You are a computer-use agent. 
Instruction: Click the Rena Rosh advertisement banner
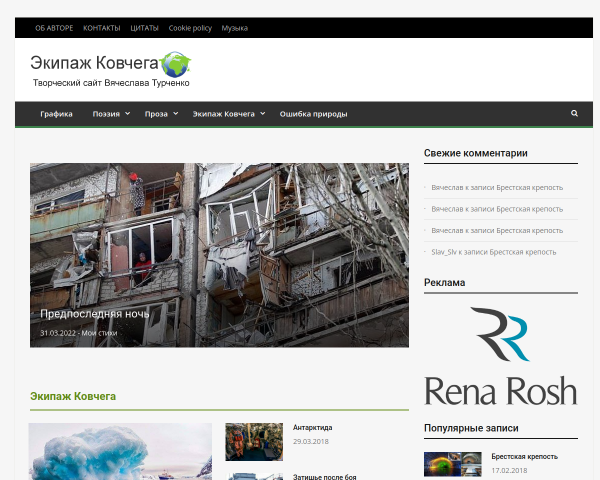click(x=501, y=356)
